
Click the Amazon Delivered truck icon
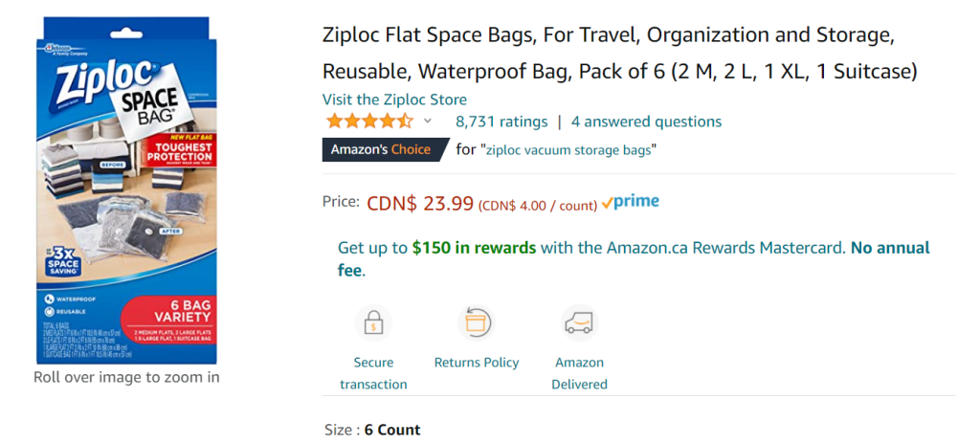pos(579,323)
